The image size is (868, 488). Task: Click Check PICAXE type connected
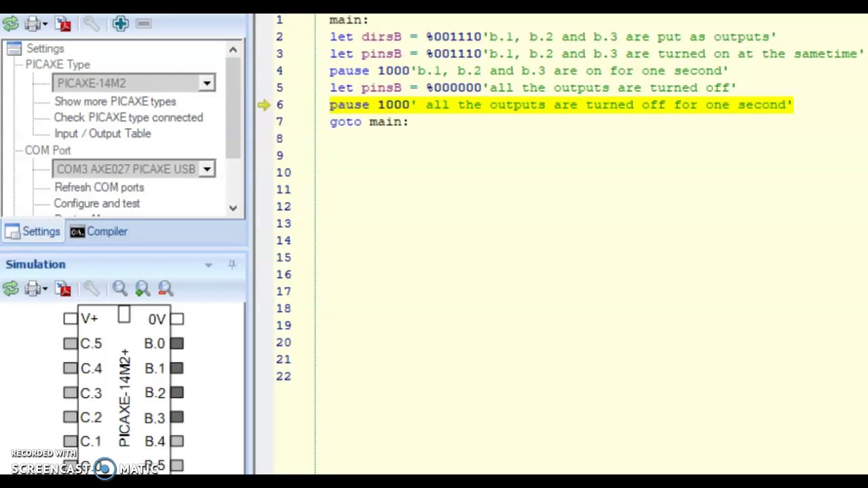(128, 117)
